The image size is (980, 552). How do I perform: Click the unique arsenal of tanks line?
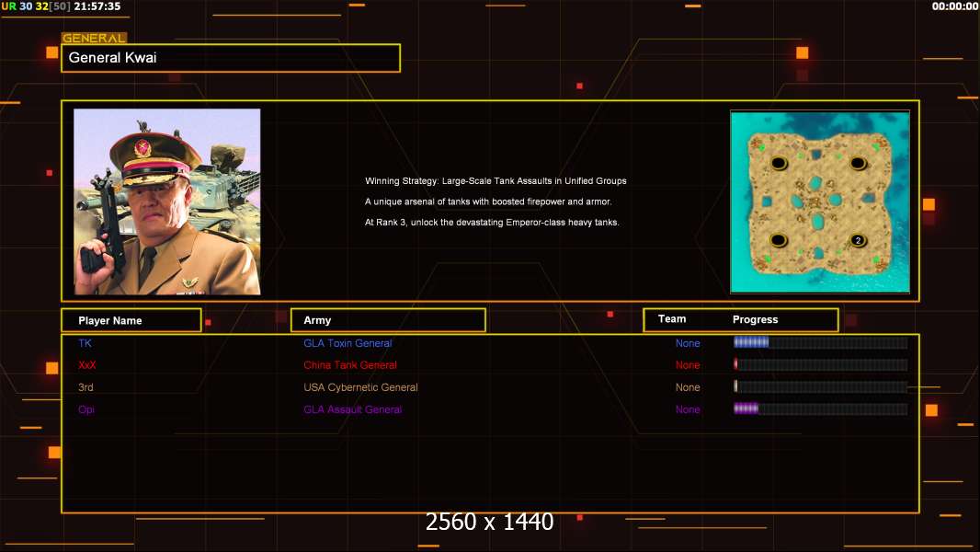(488, 201)
